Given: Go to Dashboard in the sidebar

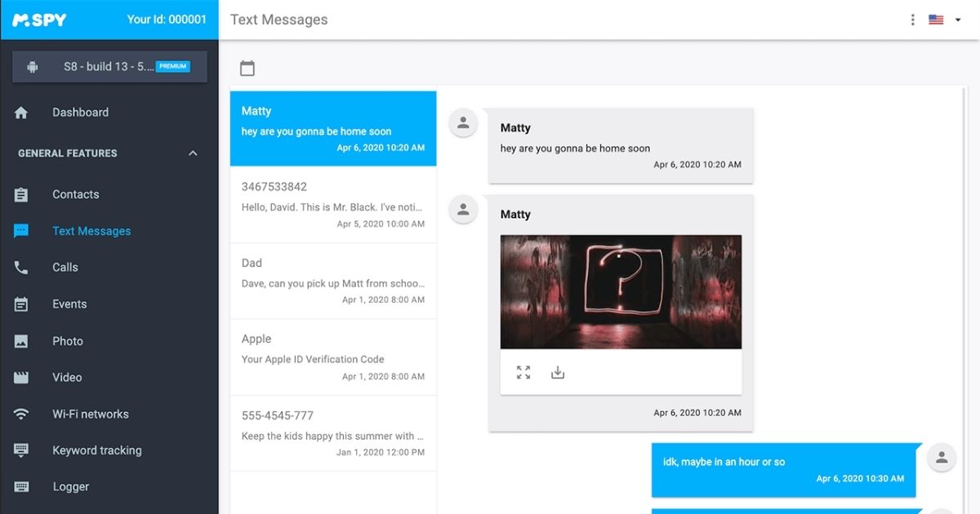Looking at the screenshot, I should coord(80,113).
